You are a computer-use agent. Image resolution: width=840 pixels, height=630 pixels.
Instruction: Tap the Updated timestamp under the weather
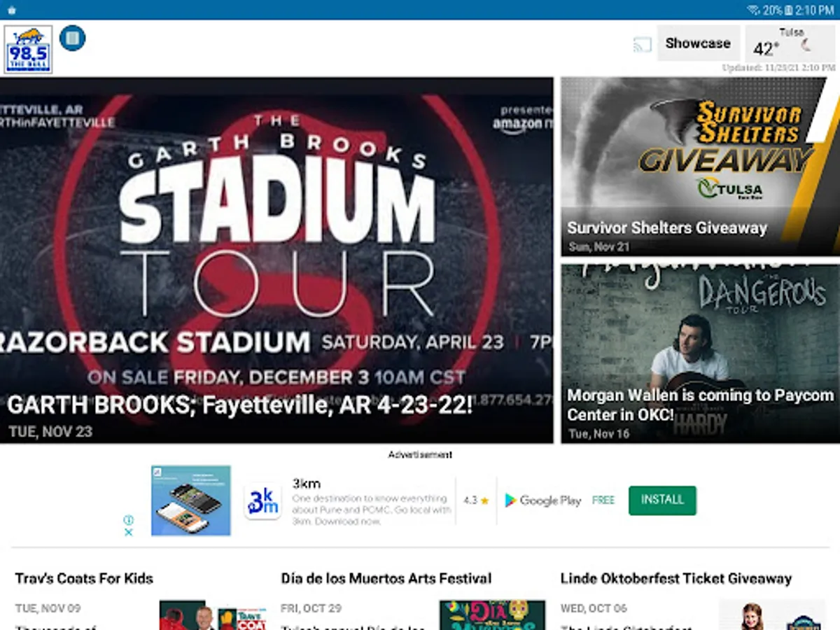coord(778,68)
